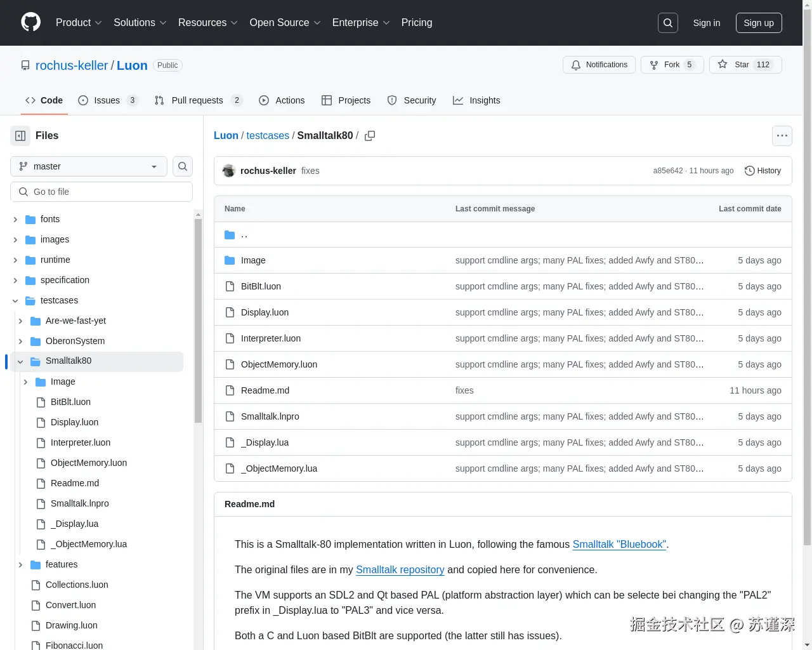
Task: Open the master branch selector dropdown
Action: tap(88, 166)
